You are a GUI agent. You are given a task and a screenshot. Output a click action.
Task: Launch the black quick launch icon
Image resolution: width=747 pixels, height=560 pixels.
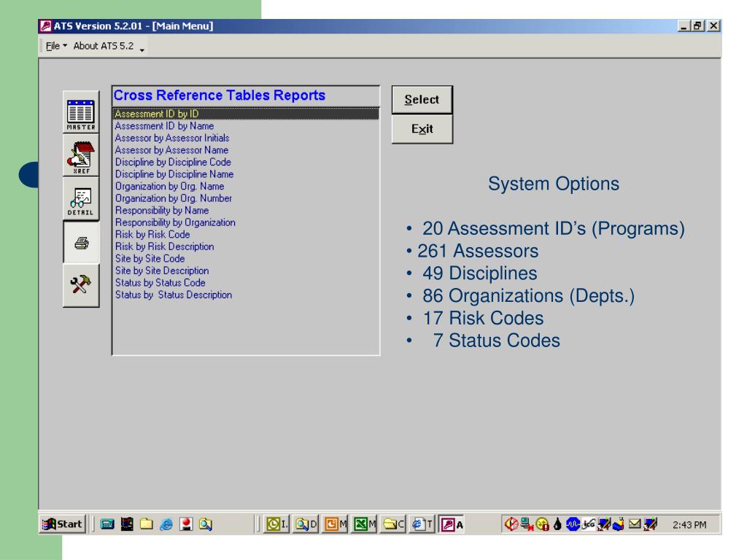[127, 524]
